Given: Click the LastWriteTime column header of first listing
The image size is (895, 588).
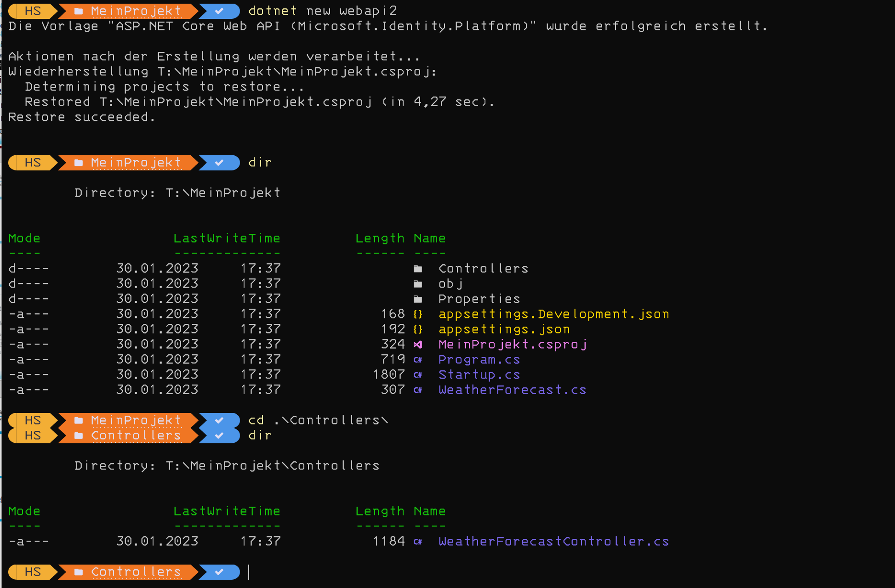Looking at the screenshot, I should (227, 238).
